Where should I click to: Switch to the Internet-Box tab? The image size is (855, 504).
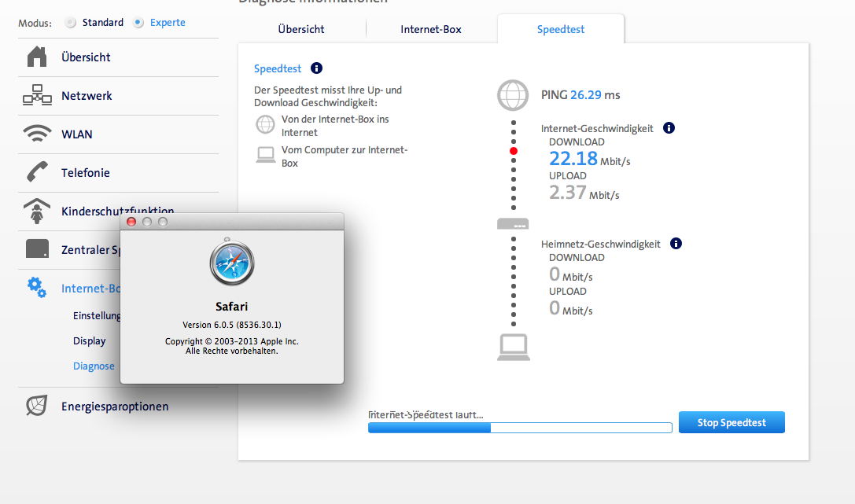(x=431, y=29)
